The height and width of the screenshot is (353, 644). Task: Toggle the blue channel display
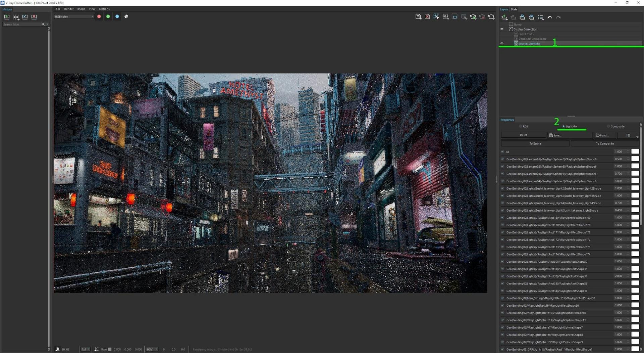pyautogui.click(x=117, y=16)
